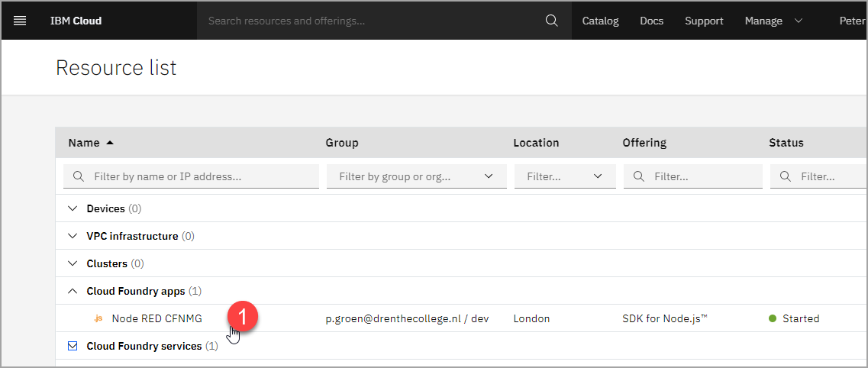Open the hamburger navigation menu

coord(20,21)
